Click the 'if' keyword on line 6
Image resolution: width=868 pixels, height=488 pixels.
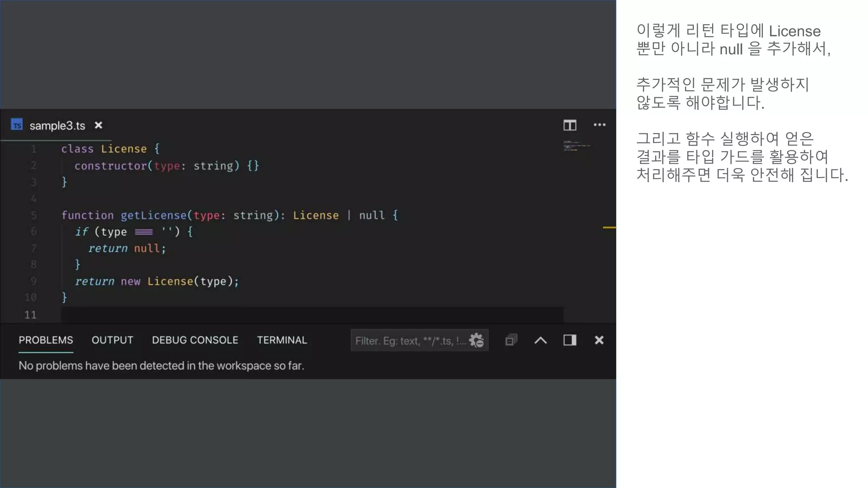pyautogui.click(x=81, y=232)
